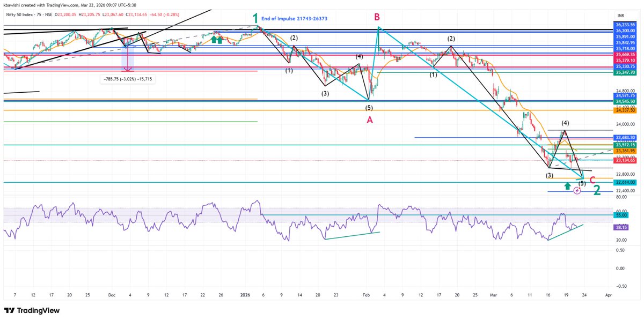Click the 25,330.75 price label
Viewport: 644px width, 321px height.
(x=626, y=66)
